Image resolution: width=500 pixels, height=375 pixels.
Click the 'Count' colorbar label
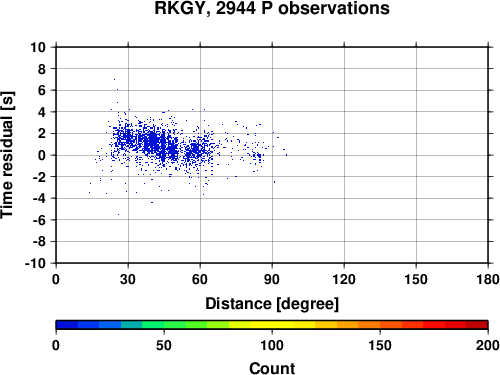(x=272, y=368)
